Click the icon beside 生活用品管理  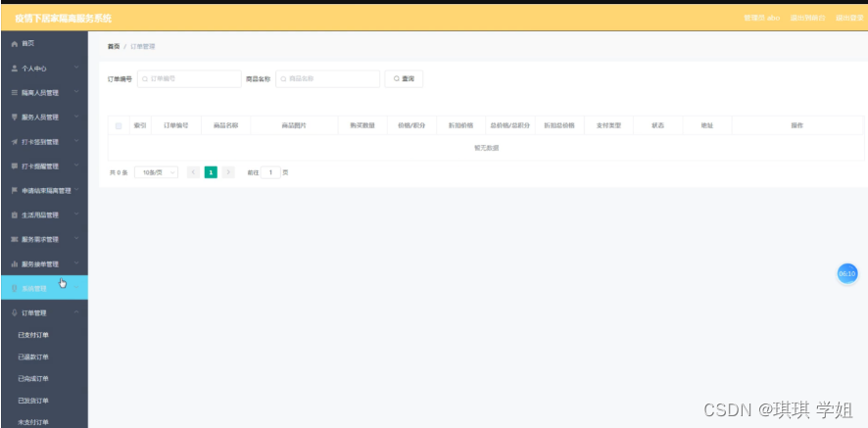[15, 214]
